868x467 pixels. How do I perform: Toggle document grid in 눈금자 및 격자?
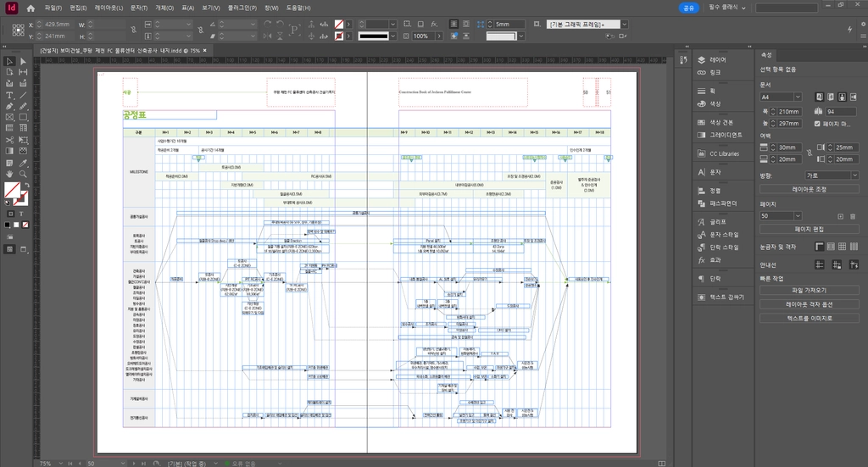842,247
